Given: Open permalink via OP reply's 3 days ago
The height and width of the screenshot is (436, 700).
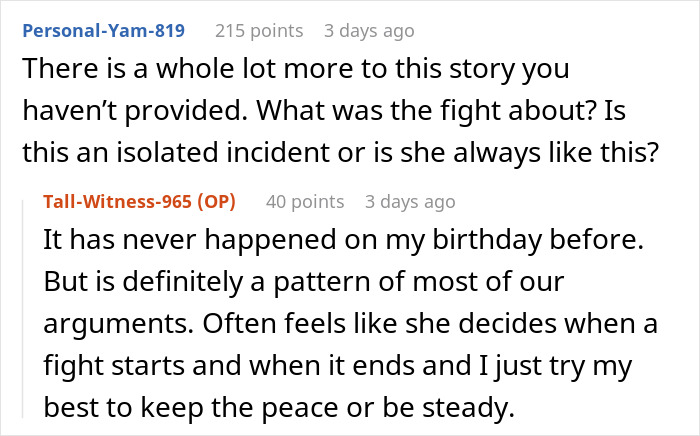Looking at the screenshot, I should 410,202.
